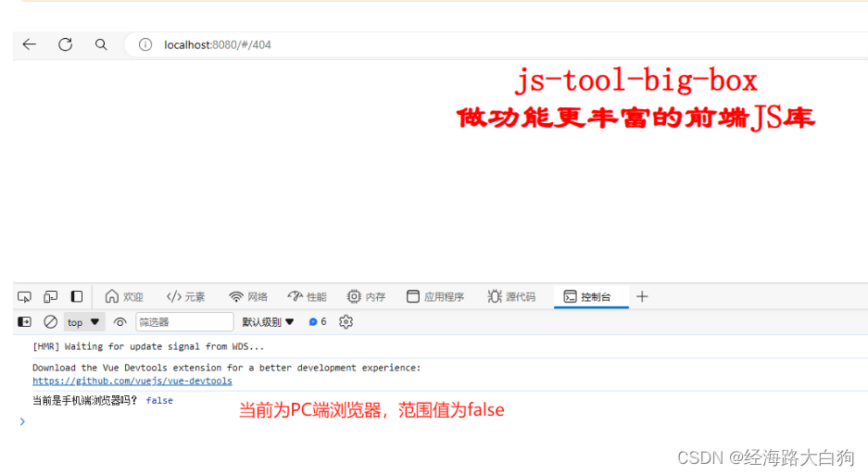Image resolution: width=868 pixels, height=475 pixels.
Task: Open the top JavaScript context dropdown
Action: (83, 322)
